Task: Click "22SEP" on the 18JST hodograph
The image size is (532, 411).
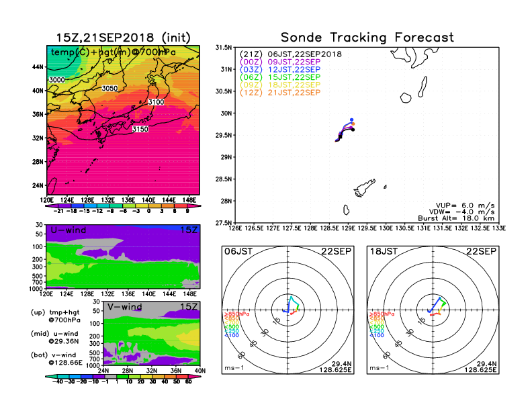Action: 482,252
